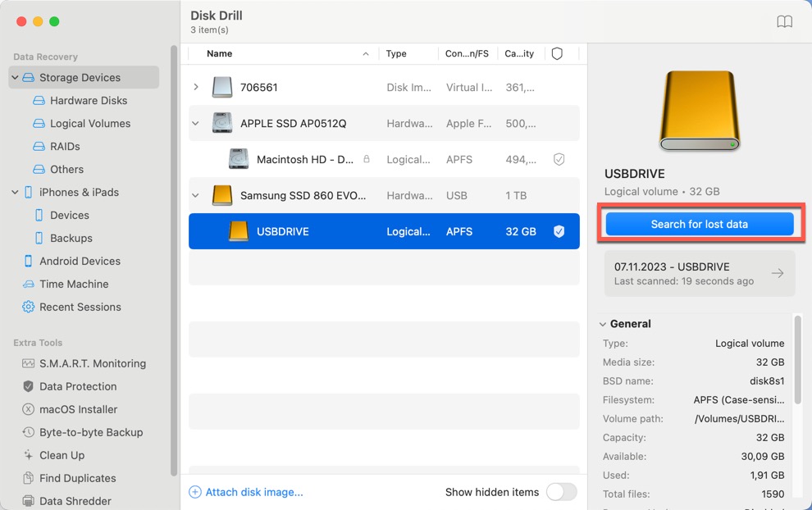This screenshot has width=812, height=510.
Task: Click the Macintosh HD volume icon
Action: (x=239, y=159)
